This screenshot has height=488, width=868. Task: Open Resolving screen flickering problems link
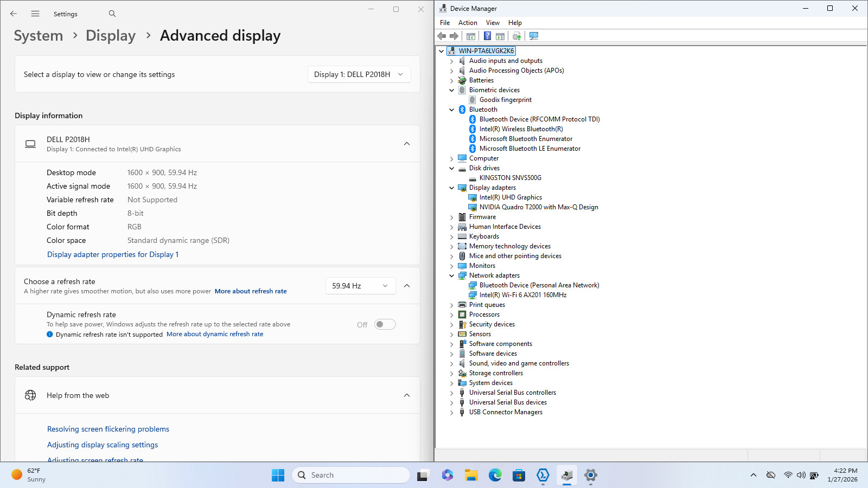coord(108,429)
